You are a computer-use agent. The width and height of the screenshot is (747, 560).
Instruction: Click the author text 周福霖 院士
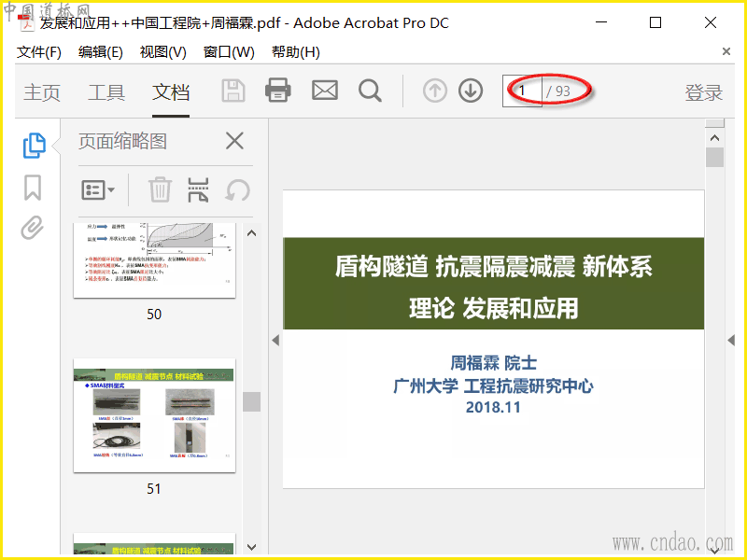tap(494, 363)
